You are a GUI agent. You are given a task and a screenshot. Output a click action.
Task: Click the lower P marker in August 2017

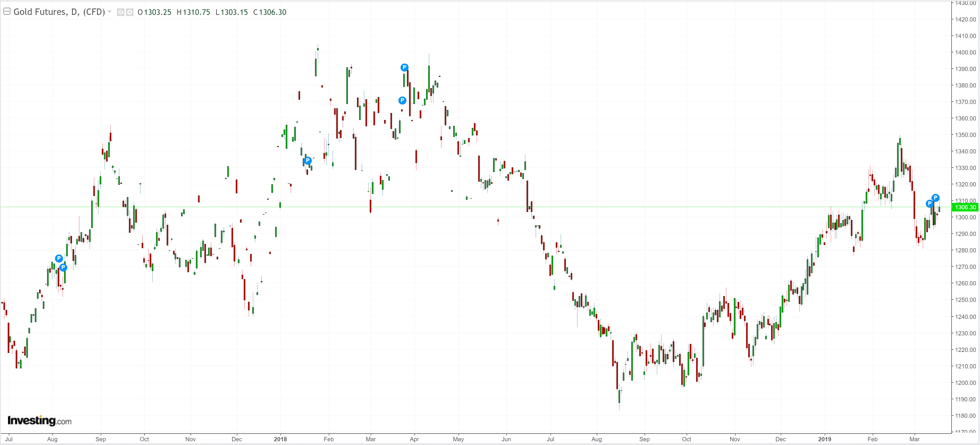click(x=63, y=268)
